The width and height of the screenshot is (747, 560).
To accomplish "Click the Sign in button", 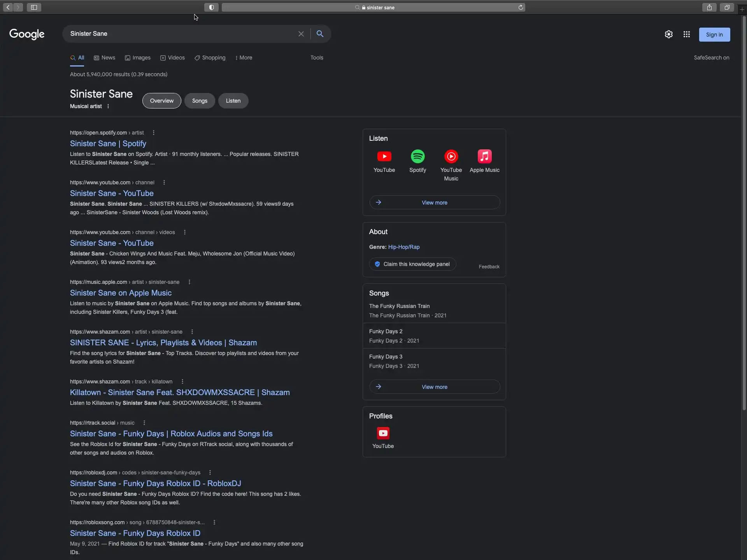I will [714, 35].
